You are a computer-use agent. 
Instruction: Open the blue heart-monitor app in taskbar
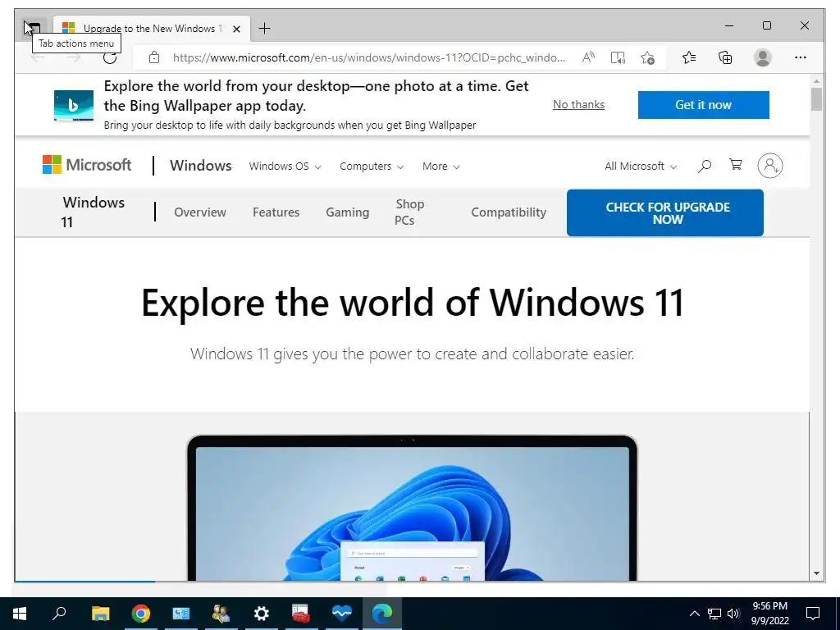tap(342, 614)
